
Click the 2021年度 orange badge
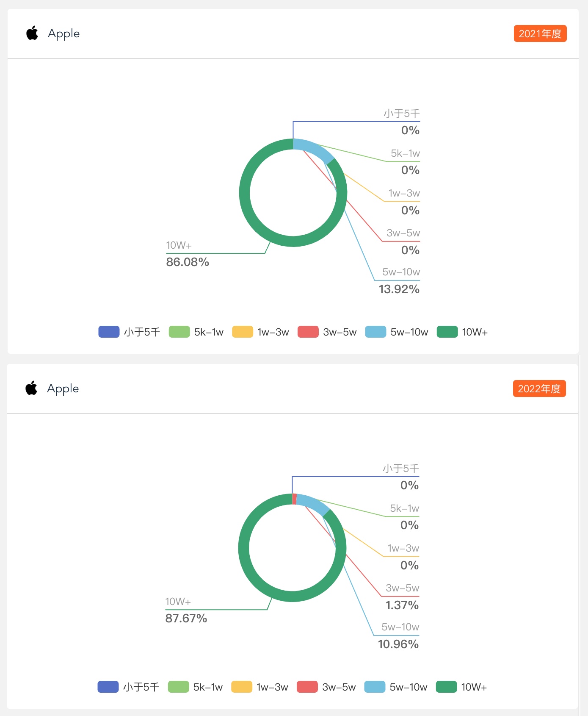540,33
